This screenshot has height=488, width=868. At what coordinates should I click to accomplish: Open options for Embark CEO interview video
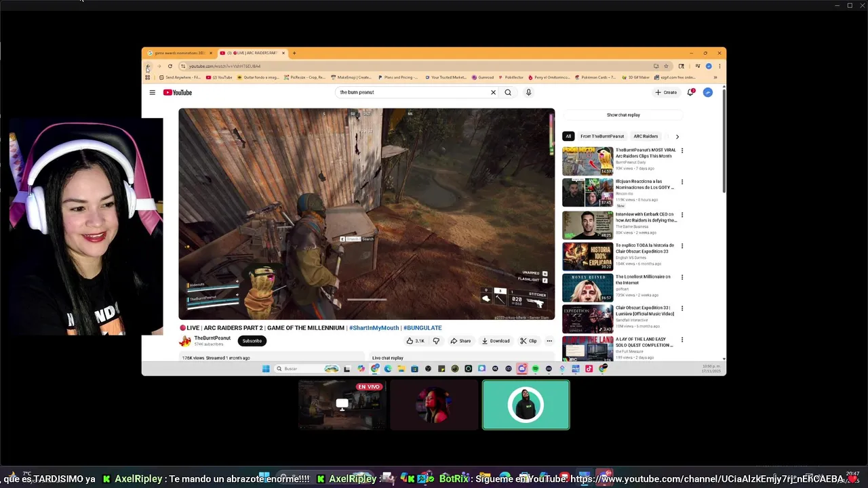coord(682,215)
